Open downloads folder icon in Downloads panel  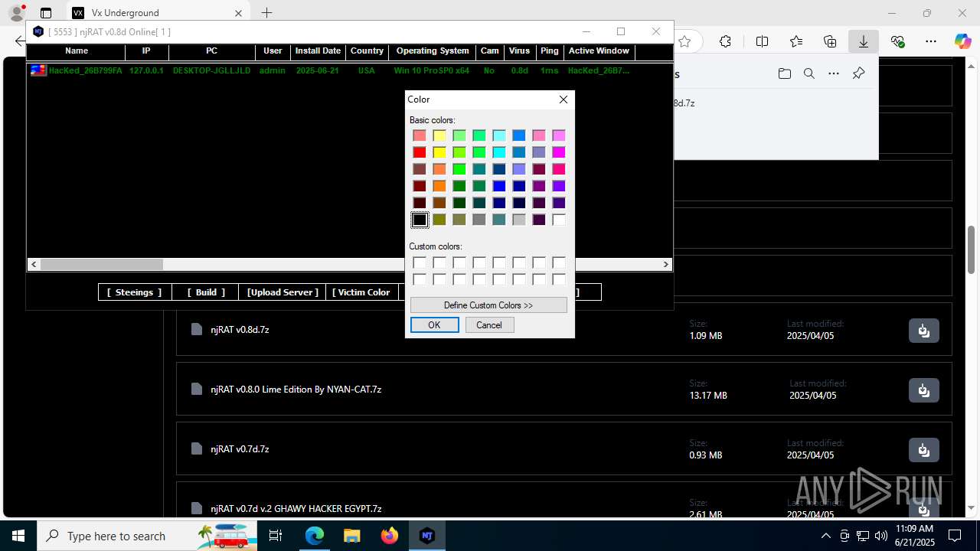[x=785, y=73]
